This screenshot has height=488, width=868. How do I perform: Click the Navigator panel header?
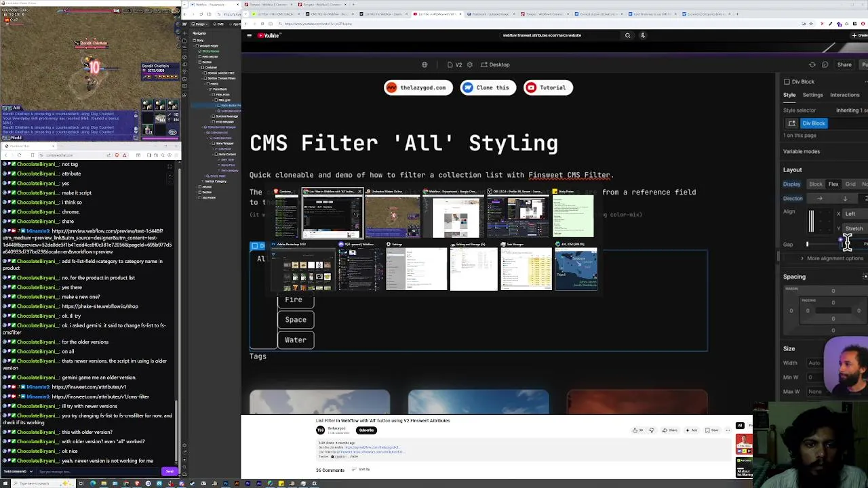199,33
